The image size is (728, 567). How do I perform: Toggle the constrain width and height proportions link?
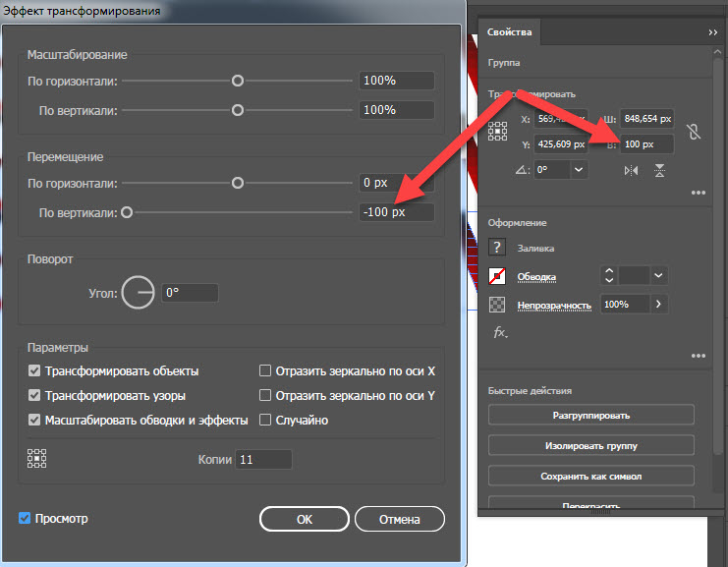click(x=694, y=132)
